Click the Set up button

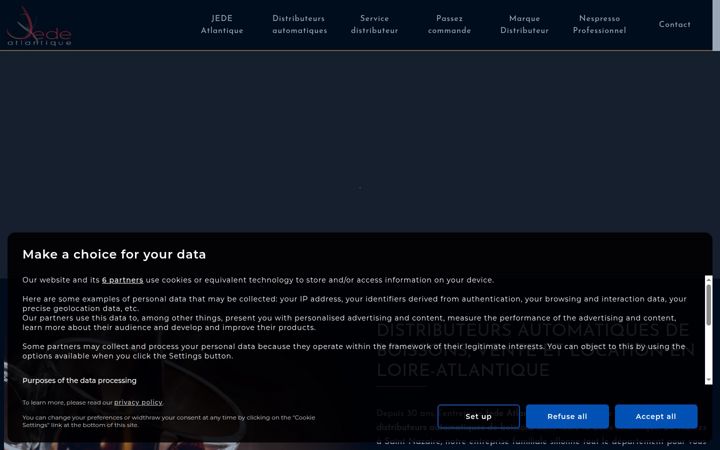[478, 416]
